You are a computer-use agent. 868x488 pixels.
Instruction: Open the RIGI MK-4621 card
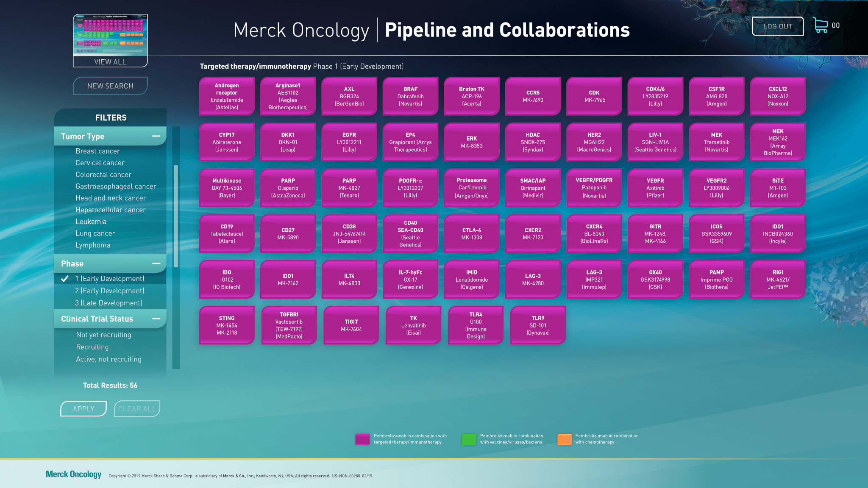pyautogui.click(x=778, y=279)
